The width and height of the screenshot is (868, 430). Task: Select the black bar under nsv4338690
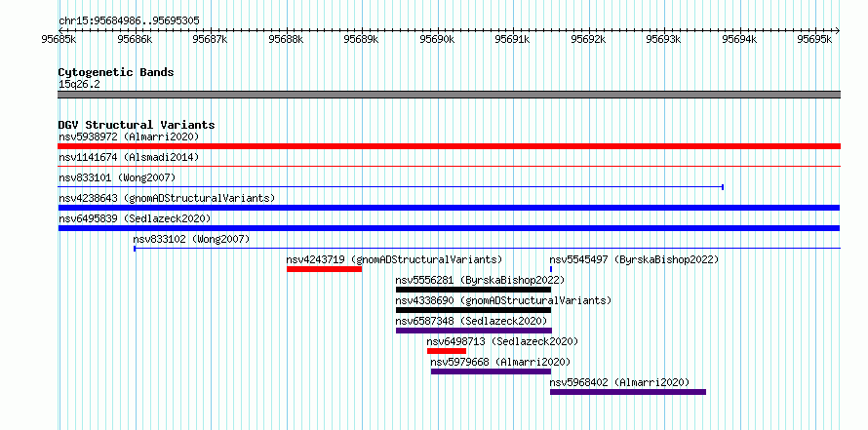(x=473, y=310)
